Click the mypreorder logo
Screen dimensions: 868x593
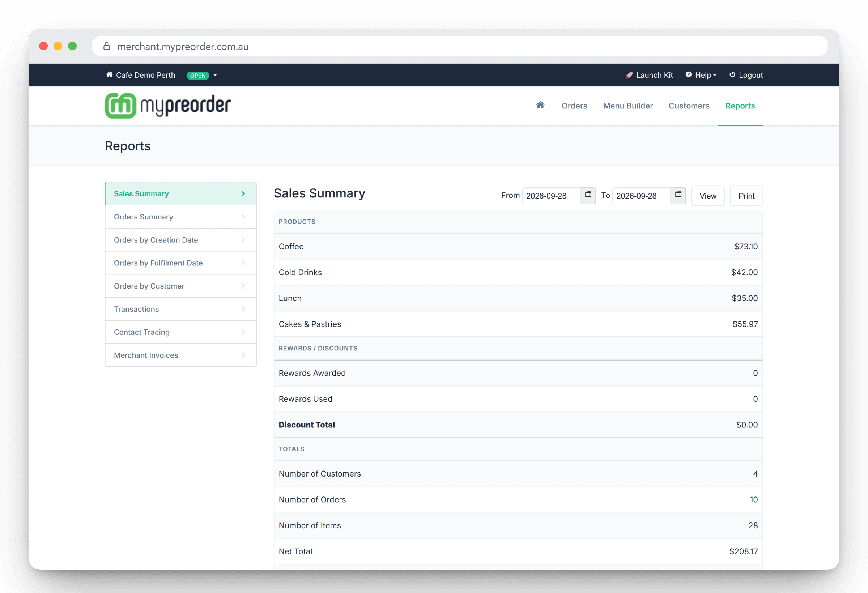(168, 106)
